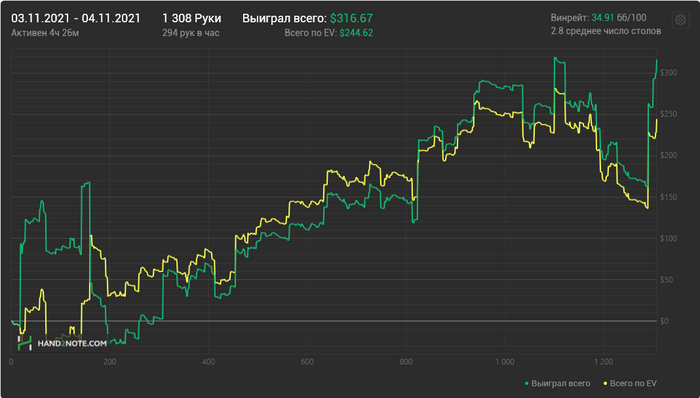Click the $250 y-axis label
700x398 pixels.
[668, 114]
